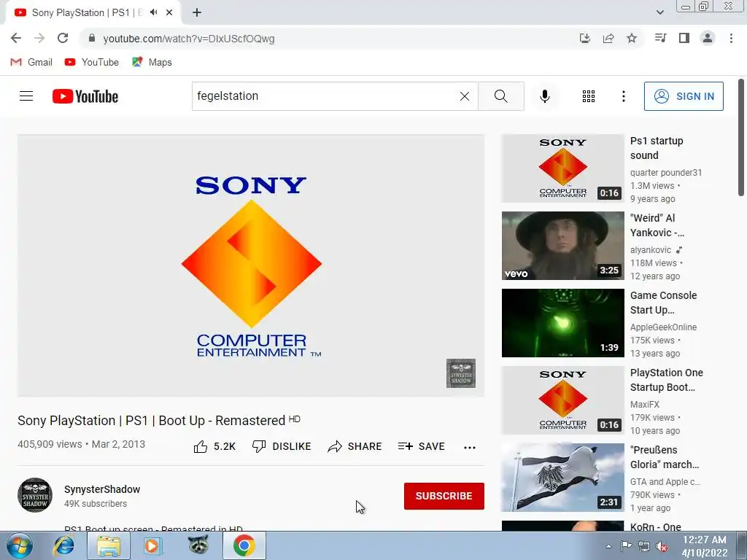Open Windows Explorer from taskbar
Image resolution: width=747 pixels, height=560 pixels.
click(x=109, y=545)
